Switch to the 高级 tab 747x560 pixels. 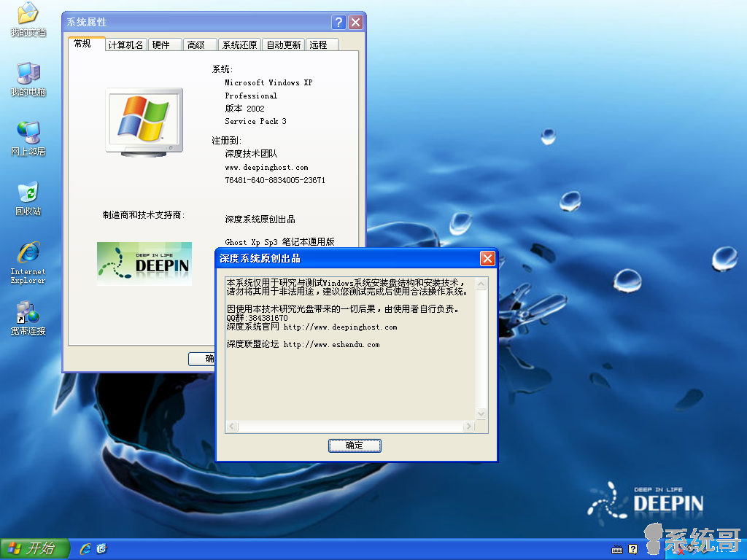point(200,44)
